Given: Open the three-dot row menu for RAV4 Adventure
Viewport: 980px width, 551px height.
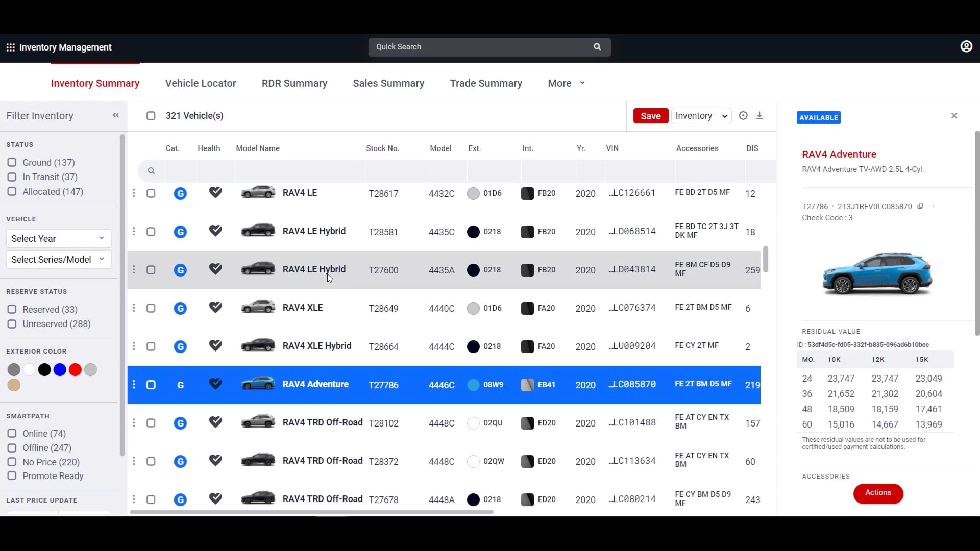Looking at the screenshot, I should (134, 384).
